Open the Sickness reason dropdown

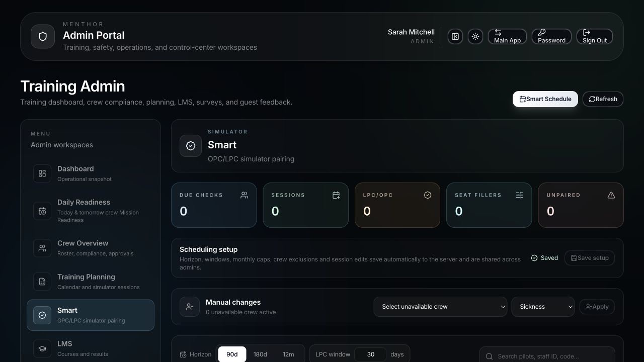pyautogui.click(x=543, y=307)
